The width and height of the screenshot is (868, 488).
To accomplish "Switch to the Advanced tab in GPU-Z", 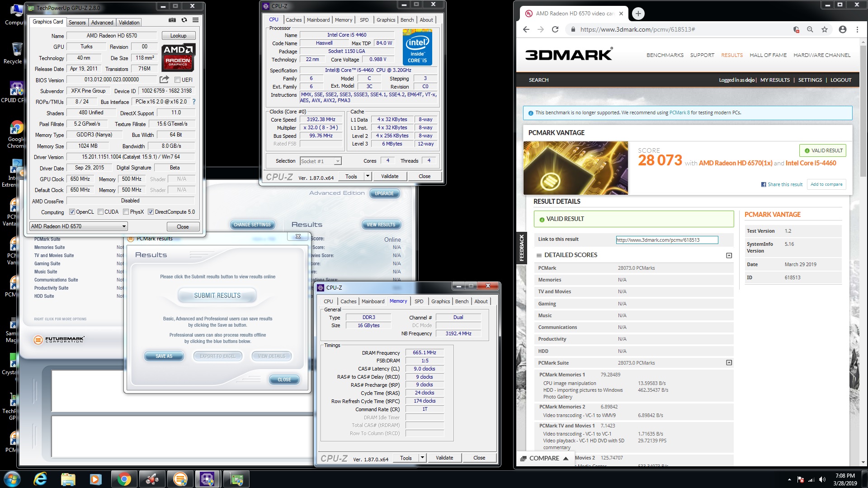I will pyautogui.click(x=102, y=23).
